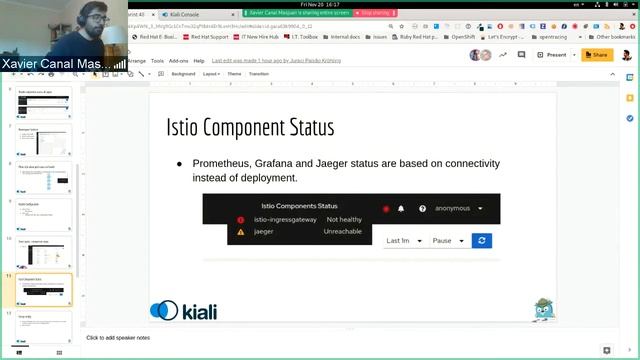Click the clock in the top system bar
The height and width of the screenshot is (360, 640).
click(320, 4)
